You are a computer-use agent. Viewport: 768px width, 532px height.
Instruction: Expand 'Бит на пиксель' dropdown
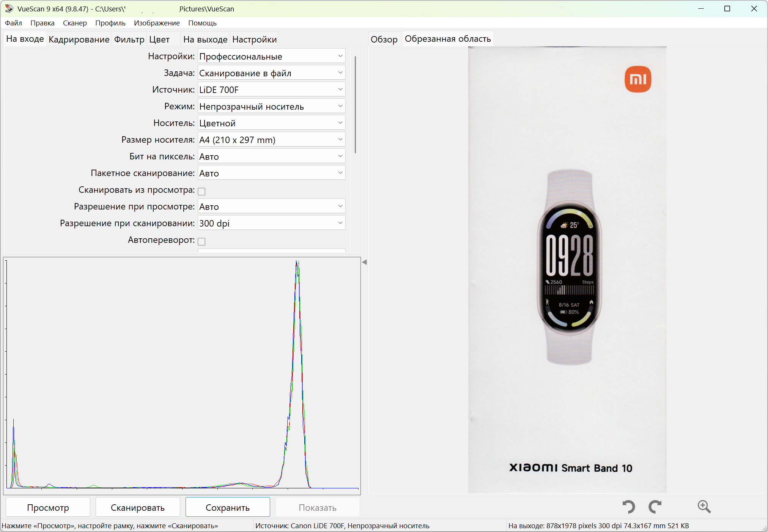point(272,156)
